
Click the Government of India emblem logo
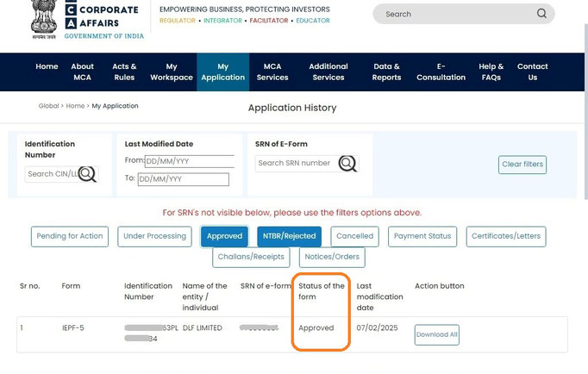[x=44, y=19]
